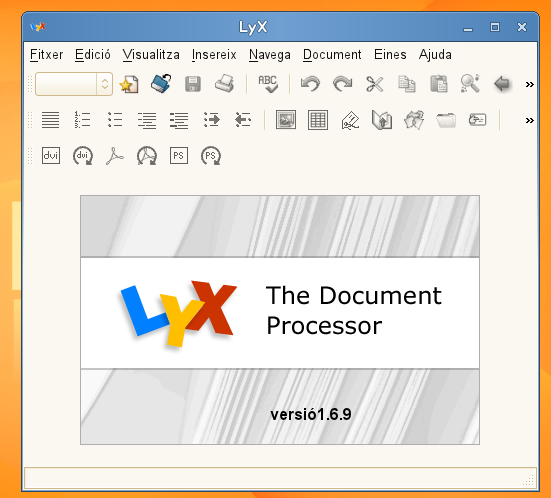View the document as DVI

point(51,155)
